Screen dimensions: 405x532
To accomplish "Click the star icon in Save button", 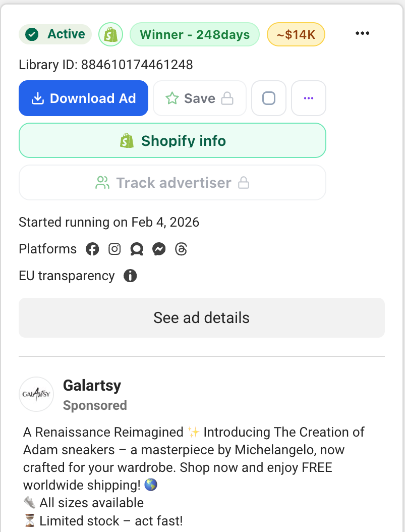I will (172, 98).
